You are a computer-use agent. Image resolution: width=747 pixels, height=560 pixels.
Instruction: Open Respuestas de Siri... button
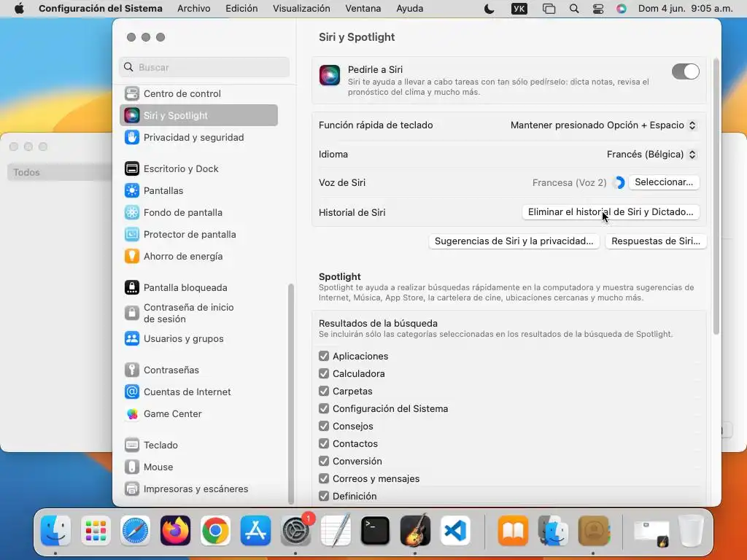[656, 241]
